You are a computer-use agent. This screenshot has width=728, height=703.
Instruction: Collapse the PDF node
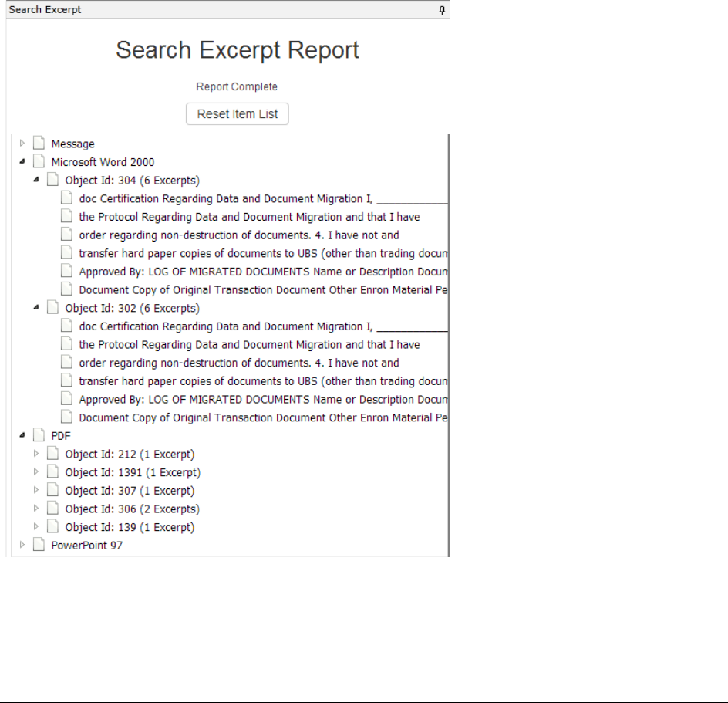[22, 435]
